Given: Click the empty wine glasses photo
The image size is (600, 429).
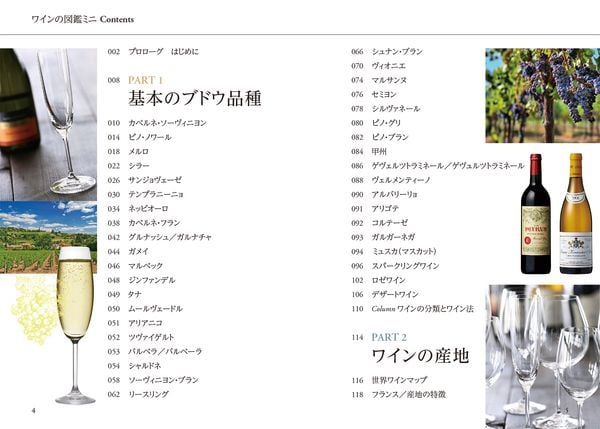Looking at the screenshot, I should 543,356.
